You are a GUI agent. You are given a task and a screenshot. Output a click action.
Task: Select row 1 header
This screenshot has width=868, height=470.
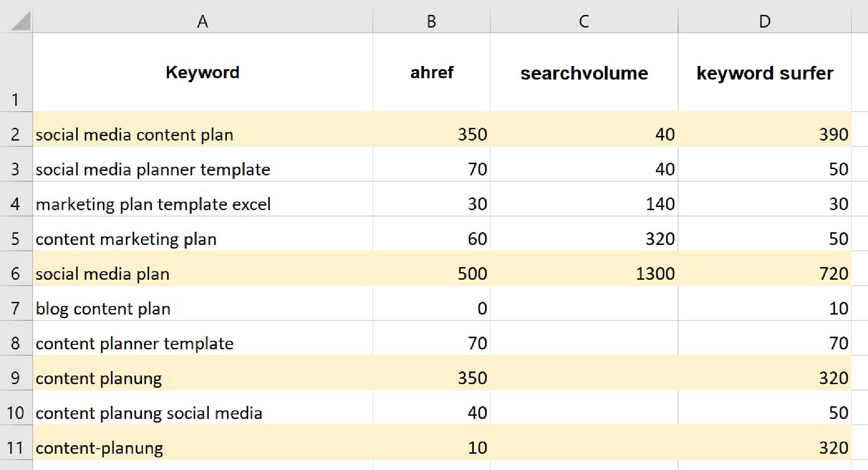(x=16, y=72)
